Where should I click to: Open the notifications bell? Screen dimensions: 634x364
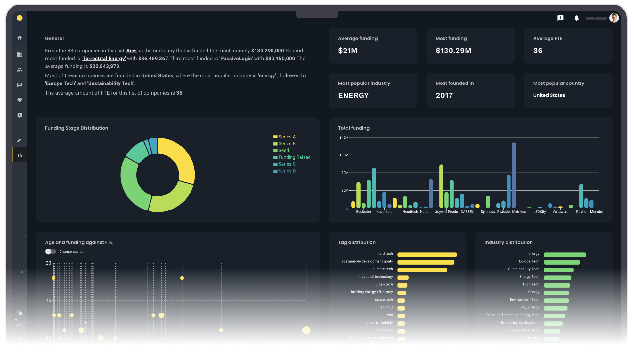[x=576, y=18]
